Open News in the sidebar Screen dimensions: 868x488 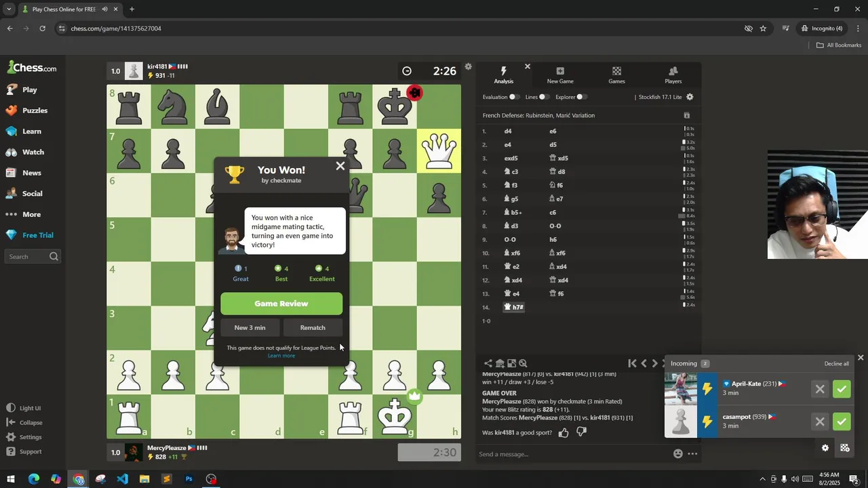pos(31,173)
